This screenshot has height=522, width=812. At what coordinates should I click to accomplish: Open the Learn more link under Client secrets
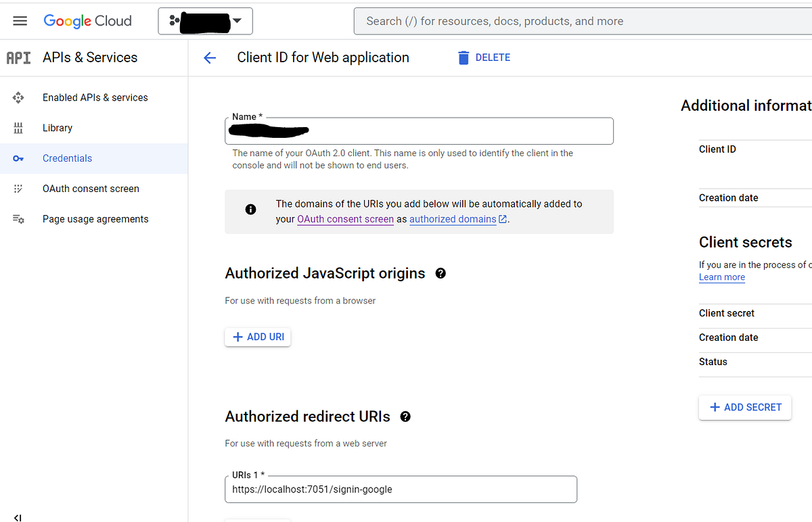point(721,277)
